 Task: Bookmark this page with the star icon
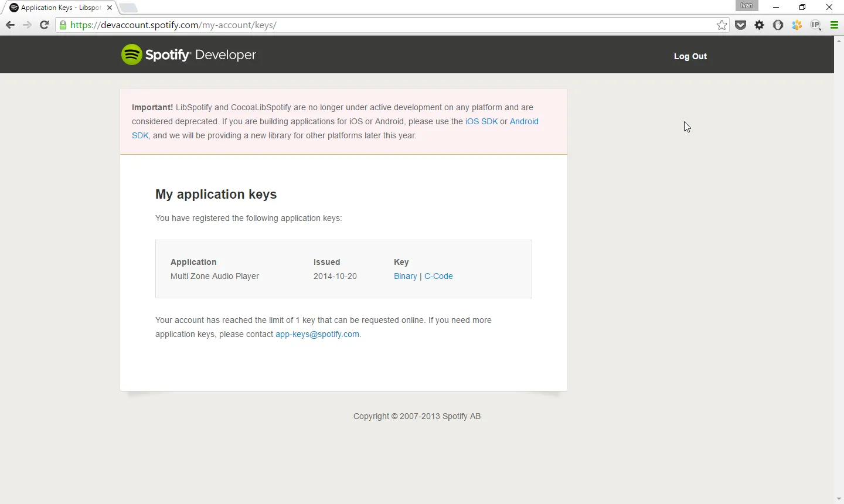tap(722, 25)
